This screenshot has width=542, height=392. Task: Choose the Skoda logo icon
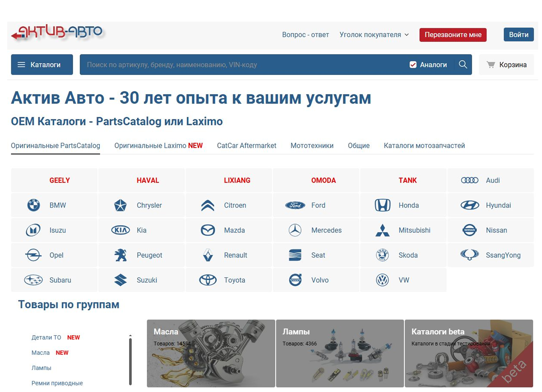[382, 255]
